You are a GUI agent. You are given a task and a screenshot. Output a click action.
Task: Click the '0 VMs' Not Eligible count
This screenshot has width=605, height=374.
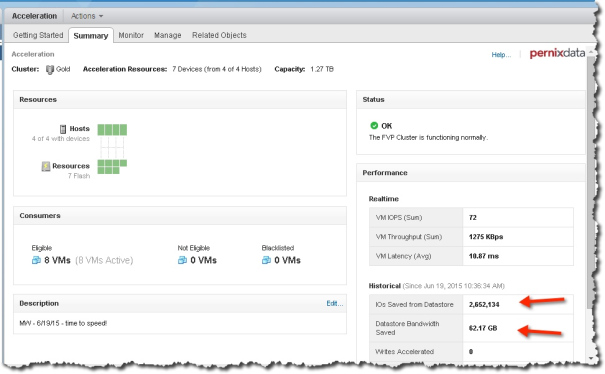(203, 261)
